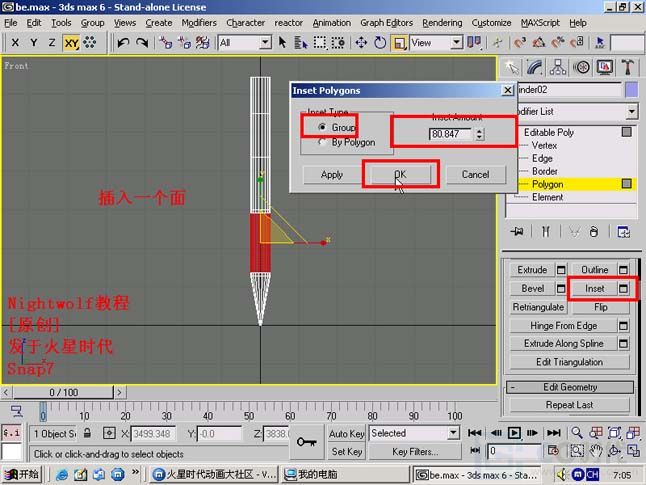Viewport: 646px width, 485px height.
Task: Select the By Polygon radio button
Action: [x=322, y=142]
